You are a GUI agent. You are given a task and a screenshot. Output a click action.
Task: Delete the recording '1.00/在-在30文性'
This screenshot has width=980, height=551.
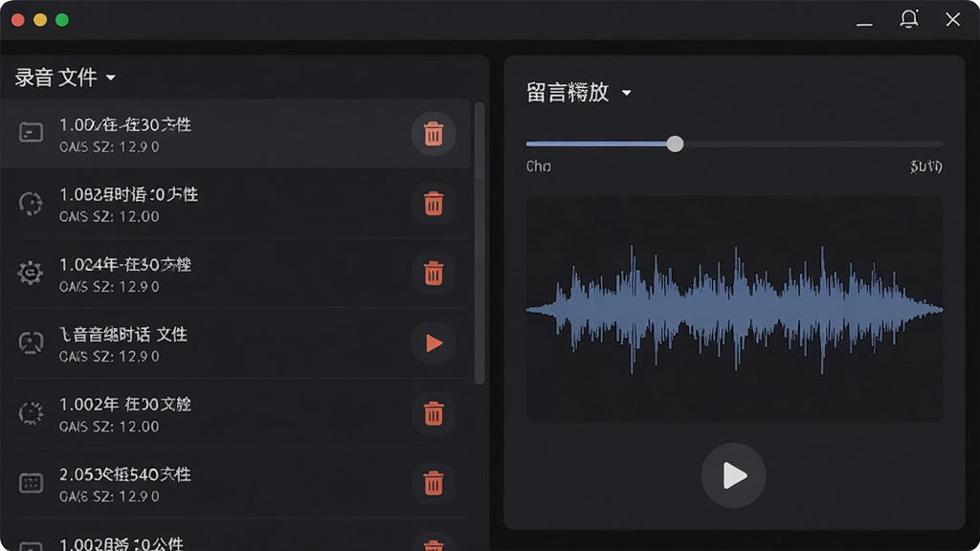tap(434, 134)
